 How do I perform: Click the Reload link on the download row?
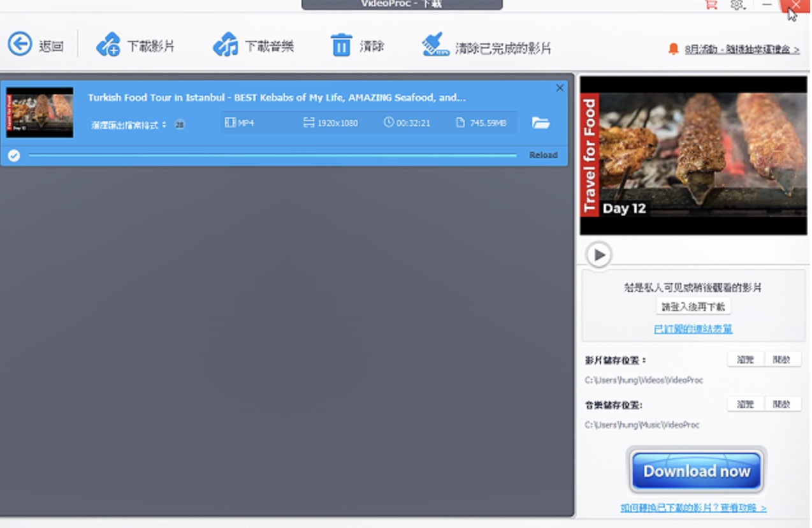click(x=543, y=155)
